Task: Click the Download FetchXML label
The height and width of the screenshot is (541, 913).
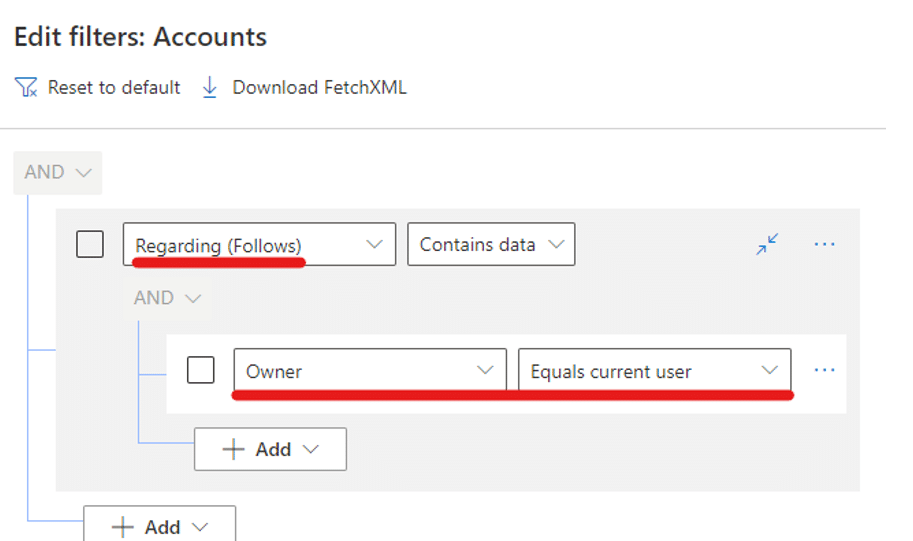Action: pos(319,88)
